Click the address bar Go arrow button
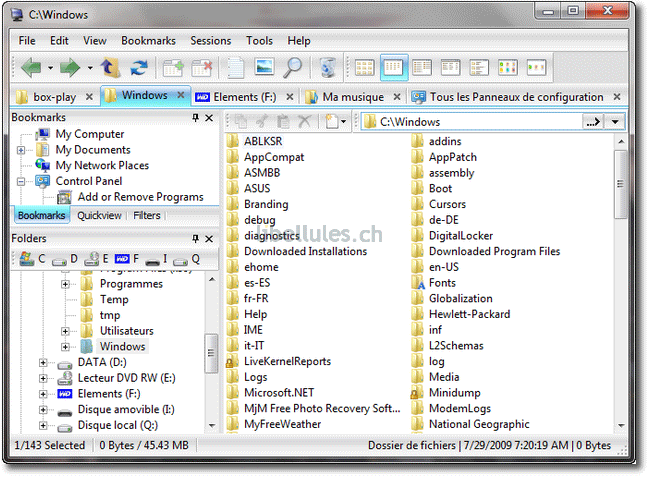 [593, 122]
